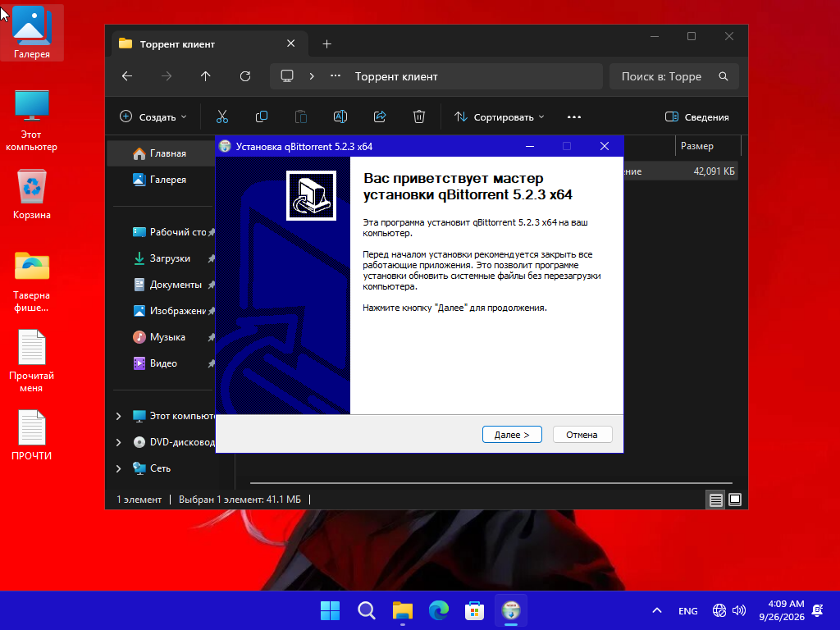Viewport: 840px width, 630px height.
Task: Open the Создать dropdown menu
Action: tap(153, 116)
